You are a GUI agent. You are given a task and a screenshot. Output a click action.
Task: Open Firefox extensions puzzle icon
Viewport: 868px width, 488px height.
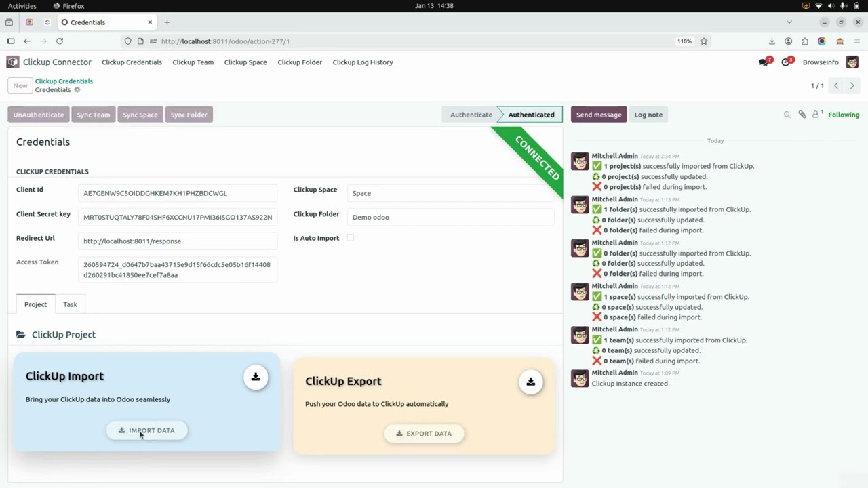805,41
